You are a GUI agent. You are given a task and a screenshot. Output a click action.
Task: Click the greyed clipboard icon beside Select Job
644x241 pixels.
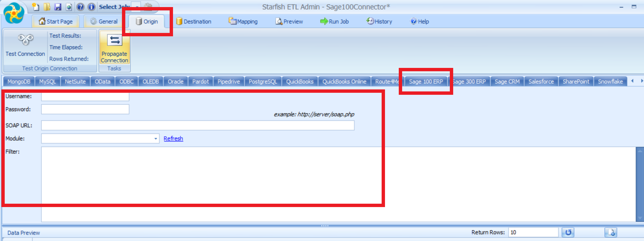[148, 7]
